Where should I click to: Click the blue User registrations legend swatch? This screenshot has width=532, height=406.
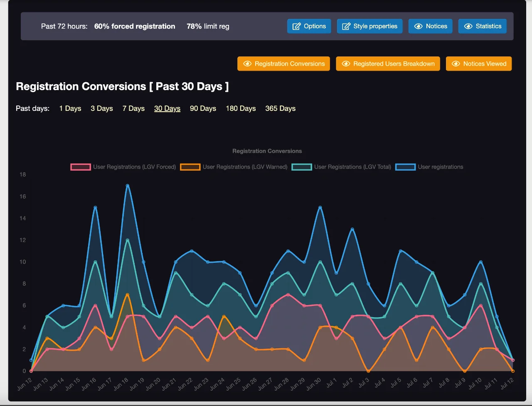tap(405, 167)
